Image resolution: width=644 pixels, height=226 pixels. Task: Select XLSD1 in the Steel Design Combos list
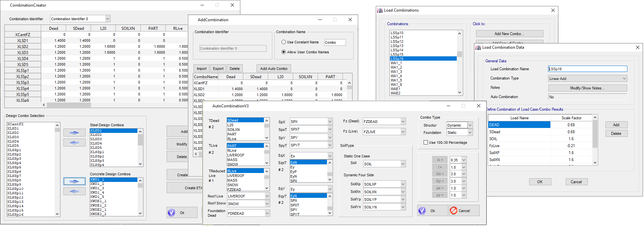click(x=113, y=131)
